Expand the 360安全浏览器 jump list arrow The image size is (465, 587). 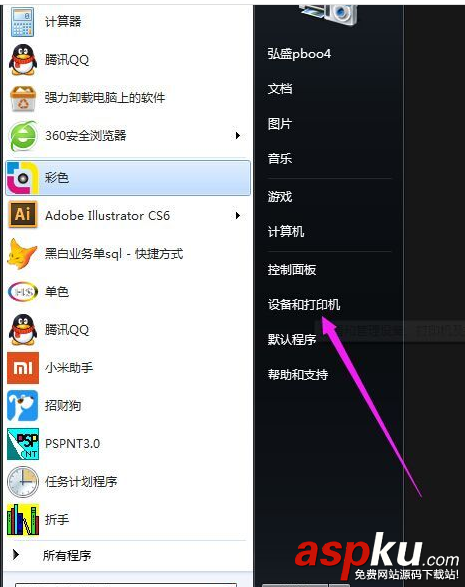tap(237, 136)
